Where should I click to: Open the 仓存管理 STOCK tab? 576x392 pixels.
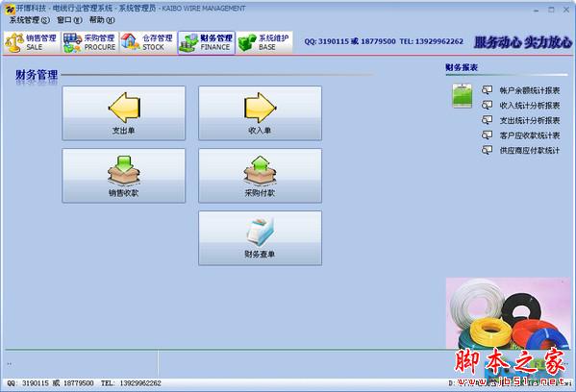[x=148, y=42]
